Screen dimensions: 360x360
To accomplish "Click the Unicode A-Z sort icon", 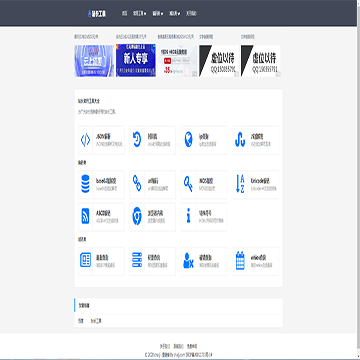I will pos(240,184).
